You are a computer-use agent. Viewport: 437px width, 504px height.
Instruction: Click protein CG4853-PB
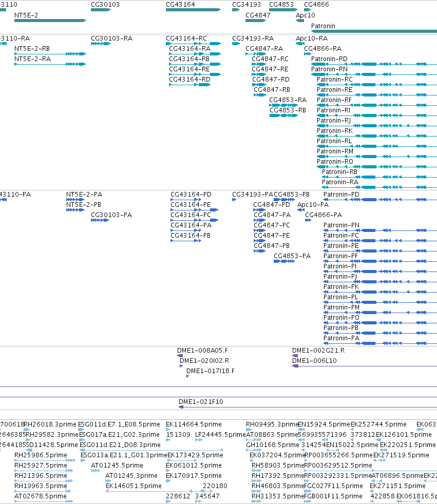tap(292, 195)
